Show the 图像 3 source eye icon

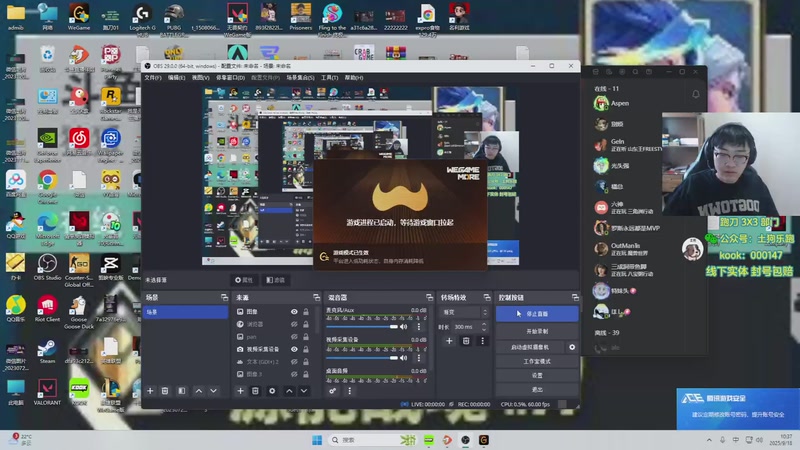294,374
